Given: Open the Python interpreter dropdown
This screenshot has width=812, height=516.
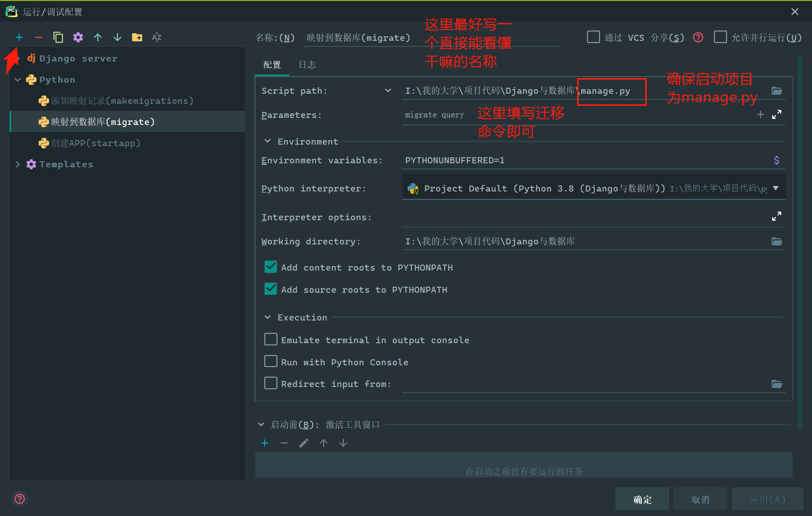Looking at the screenshot, I should tap(776, 187).
